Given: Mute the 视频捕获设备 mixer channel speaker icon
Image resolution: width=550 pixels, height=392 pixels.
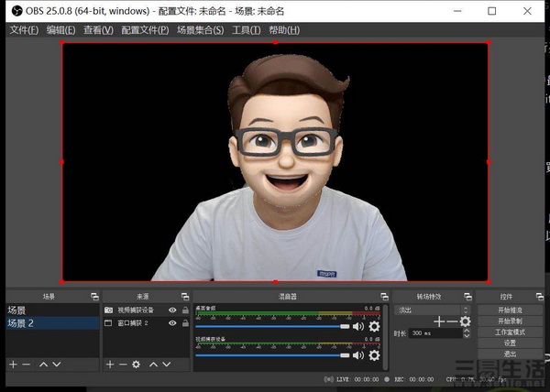Looking at the screenshot, I should click(358, 355).
